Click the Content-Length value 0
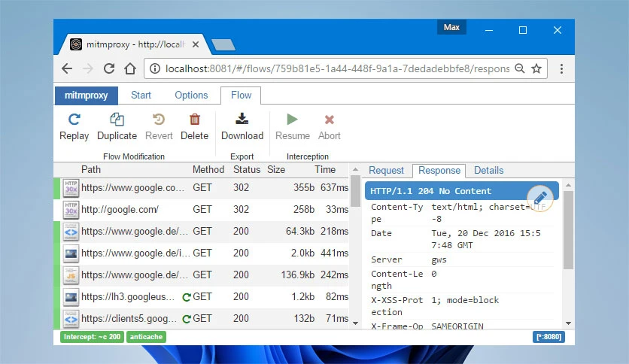The image size is (629, 364). pyautogui.click(x=433, y=274)
